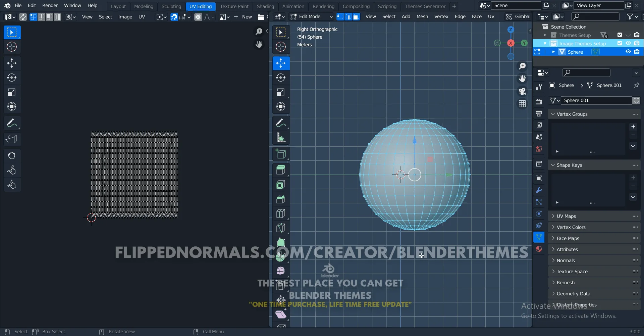Toggle fake user for Sphere.001 mesh
The width and height of the screenshot is (644, 336).
click(636, 100)
